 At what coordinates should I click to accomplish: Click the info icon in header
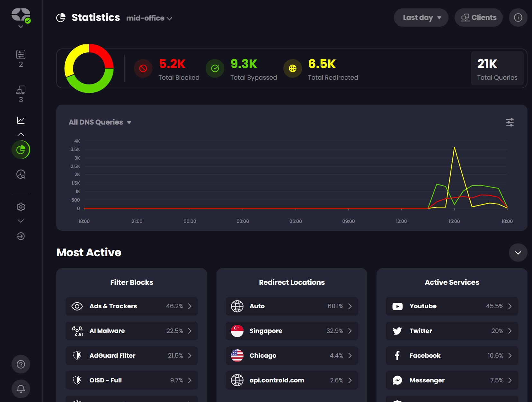518,18
